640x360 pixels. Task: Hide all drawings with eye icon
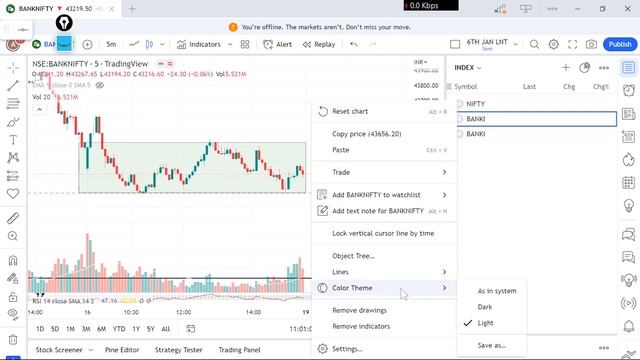(13, 314)
